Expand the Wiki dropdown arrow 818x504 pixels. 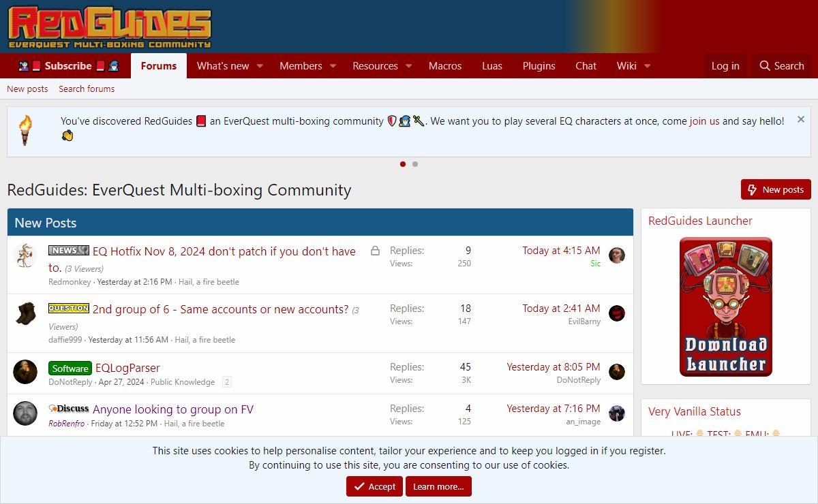click(647, 66)
